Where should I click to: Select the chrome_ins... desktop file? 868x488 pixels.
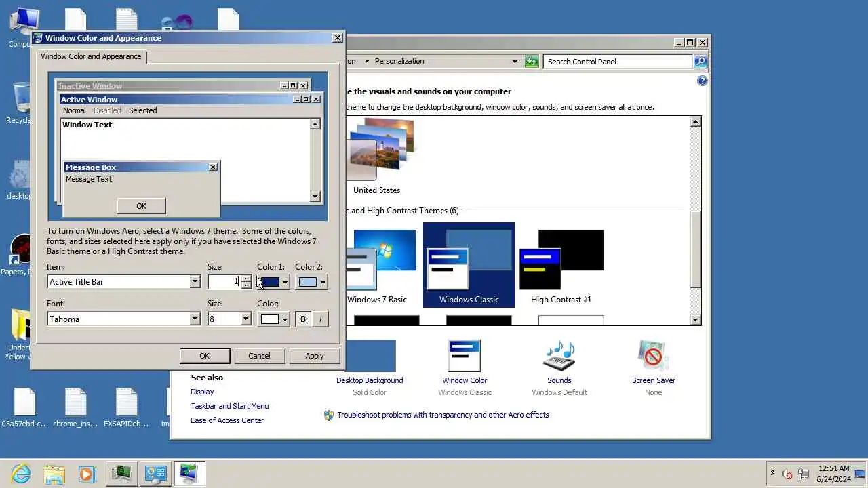tap(75, 408)
